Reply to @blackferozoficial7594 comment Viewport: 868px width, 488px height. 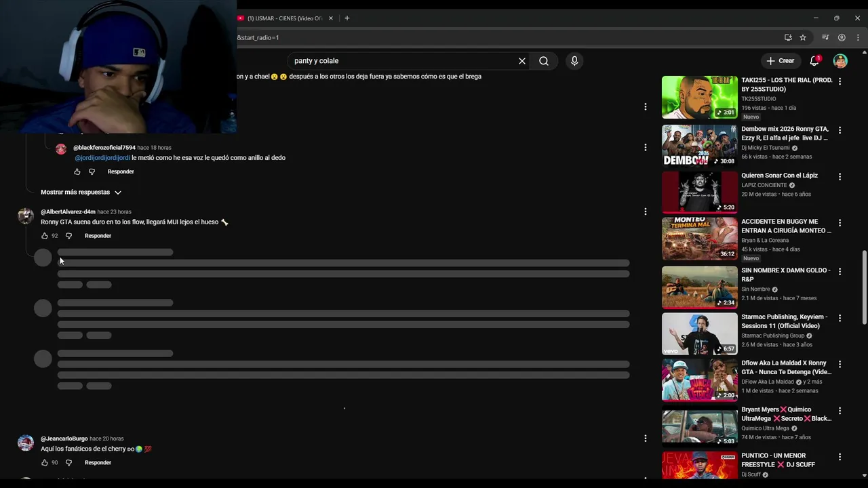pos(121,171)
